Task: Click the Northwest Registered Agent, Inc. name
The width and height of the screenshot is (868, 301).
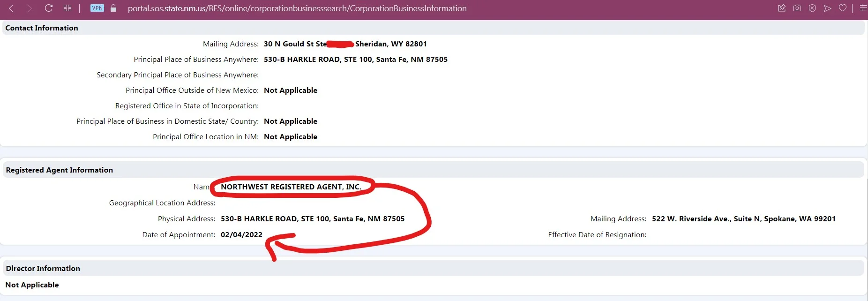Action: pos(291,187)
